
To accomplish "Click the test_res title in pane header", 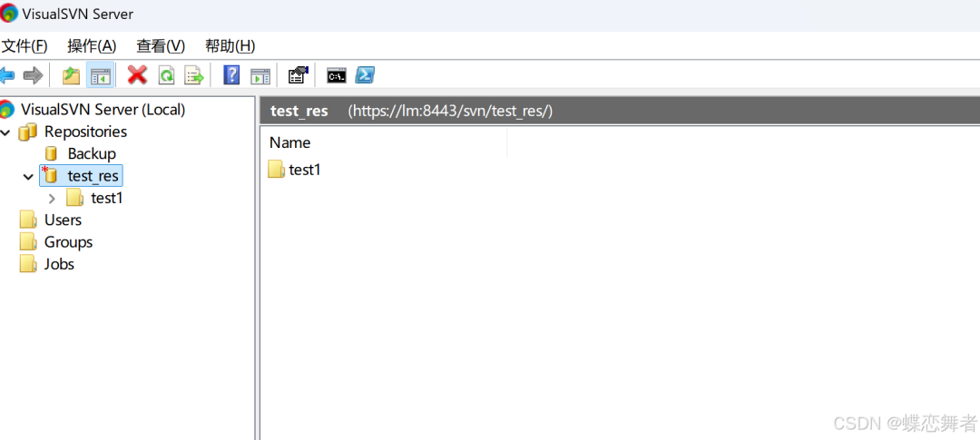I will [299, 112].
